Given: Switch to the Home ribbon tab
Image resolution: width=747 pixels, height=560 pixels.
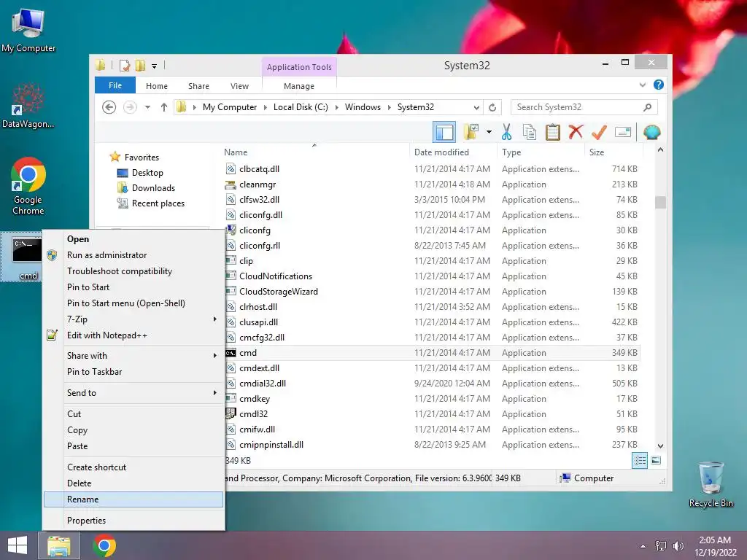Looking at the screenshot, I should tap(157, 86).
